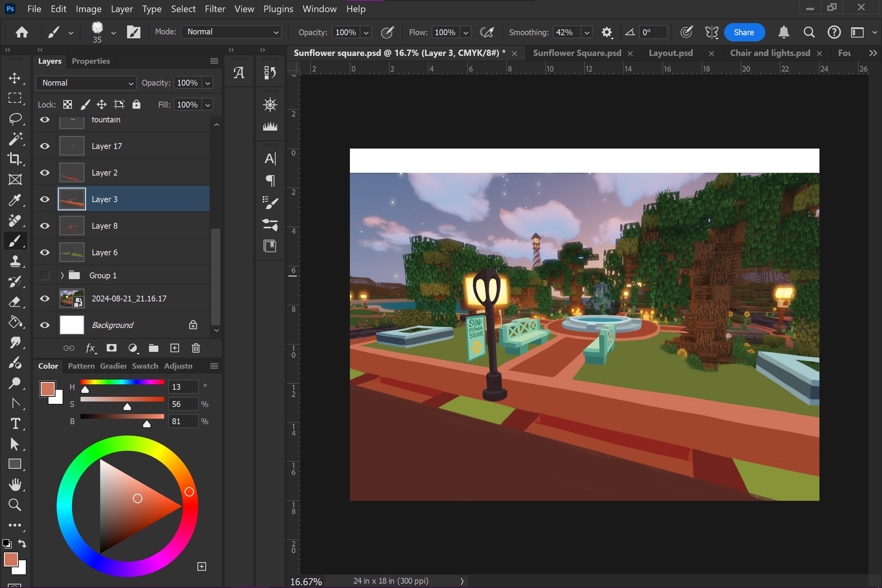Select the Horizontal Type tool
The height and width of the screenshot is (588, 882).
pyautogui.click(x=15, y=423)
